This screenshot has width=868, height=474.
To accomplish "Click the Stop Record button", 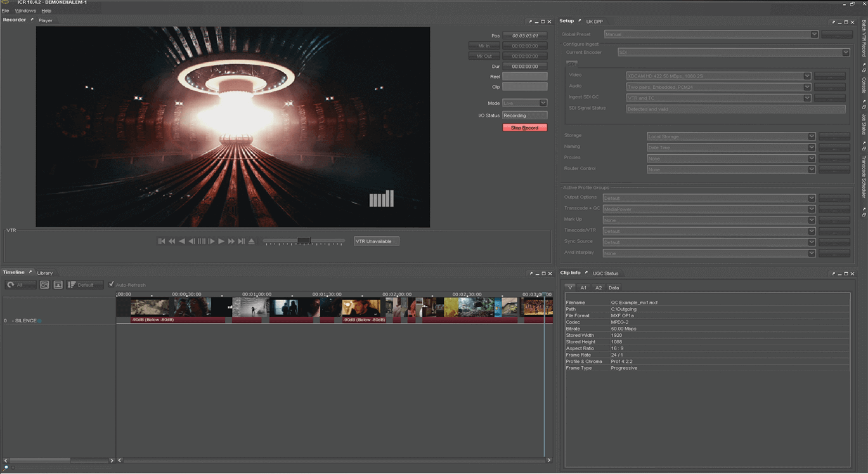I will point(524,128).
